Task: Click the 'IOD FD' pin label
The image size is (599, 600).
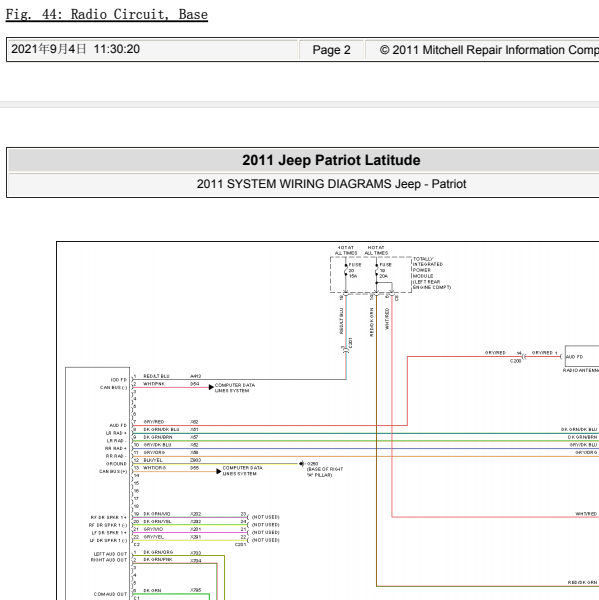Action: click(119, 380)
